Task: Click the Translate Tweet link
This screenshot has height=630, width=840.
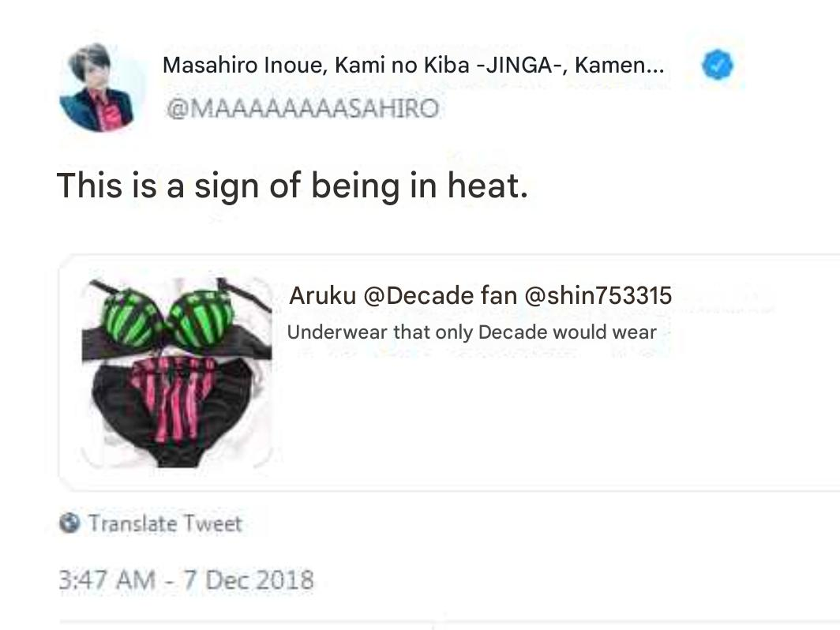Action: 166,523
